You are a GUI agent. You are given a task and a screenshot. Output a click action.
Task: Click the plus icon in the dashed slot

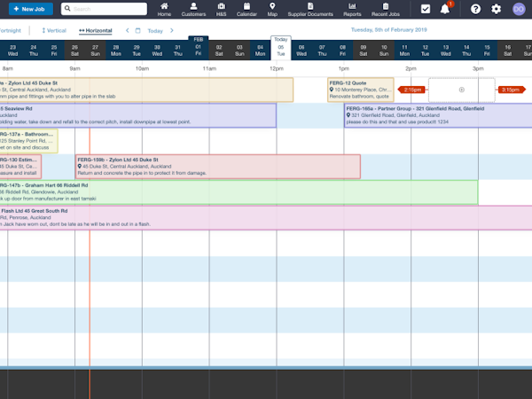461,90
